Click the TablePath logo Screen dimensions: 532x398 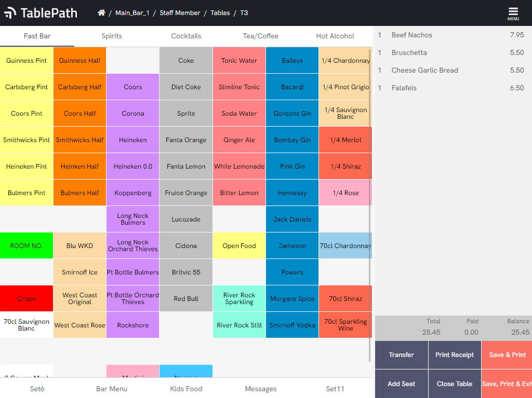point(41,13)
